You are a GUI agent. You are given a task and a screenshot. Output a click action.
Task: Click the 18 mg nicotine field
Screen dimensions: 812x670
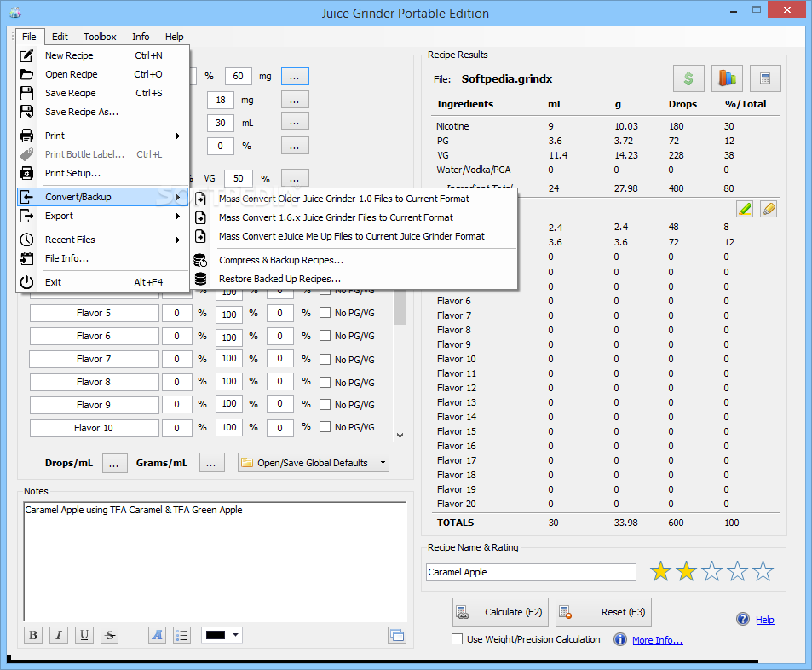tap(221, 100)
